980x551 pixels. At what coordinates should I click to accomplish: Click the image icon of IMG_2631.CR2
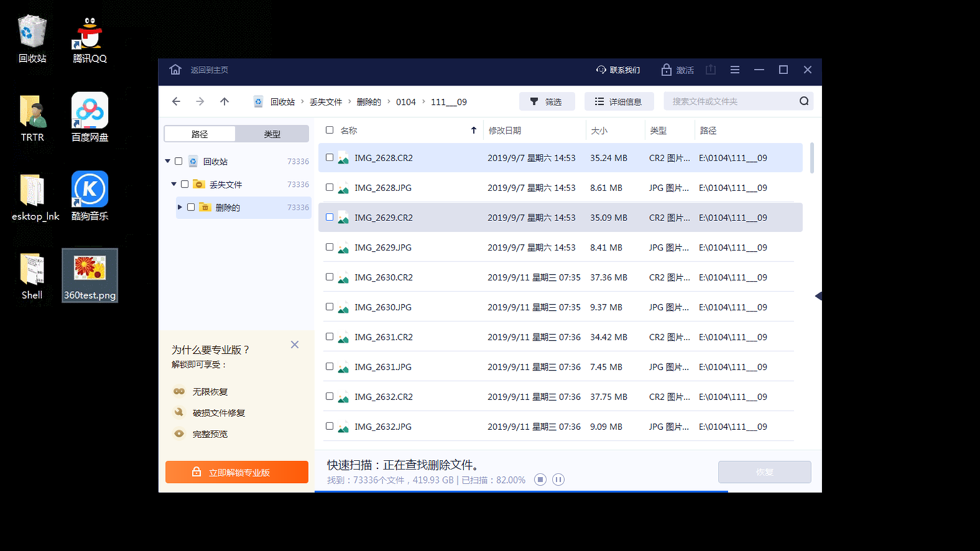point(344,338)
